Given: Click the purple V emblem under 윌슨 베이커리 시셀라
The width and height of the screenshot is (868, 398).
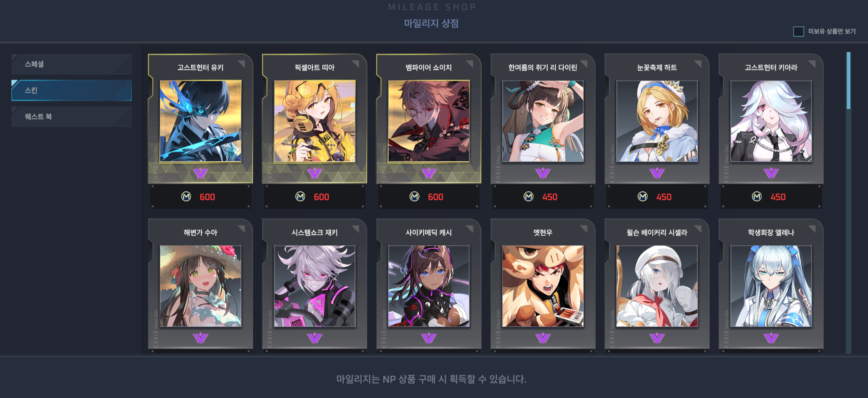Looking at the screenshot, I should [657, 338].
